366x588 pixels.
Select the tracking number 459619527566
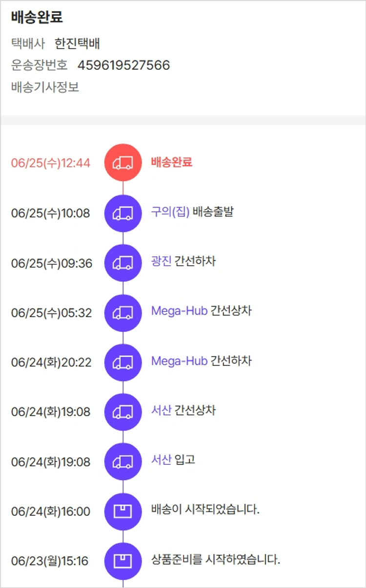123,65
